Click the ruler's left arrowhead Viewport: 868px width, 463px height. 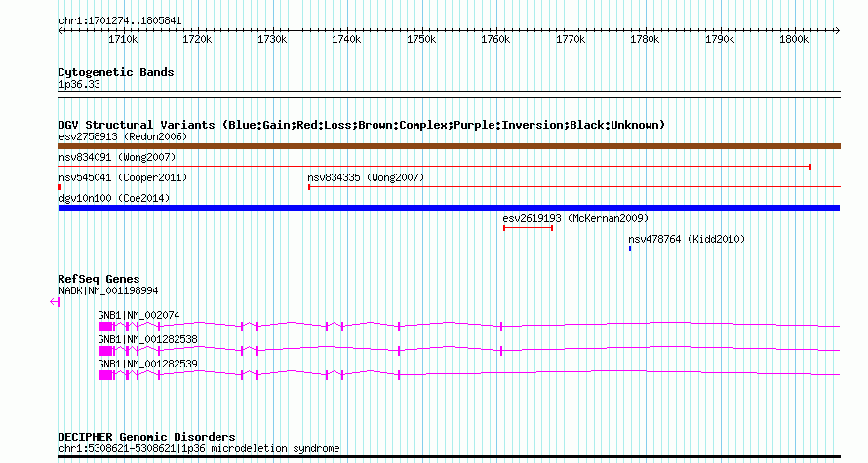(x=60, y=31)
